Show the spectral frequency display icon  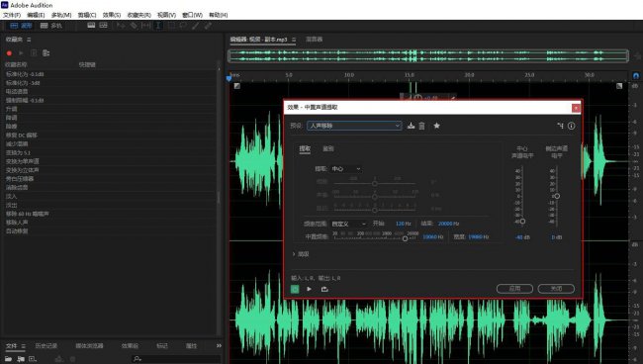91,26
